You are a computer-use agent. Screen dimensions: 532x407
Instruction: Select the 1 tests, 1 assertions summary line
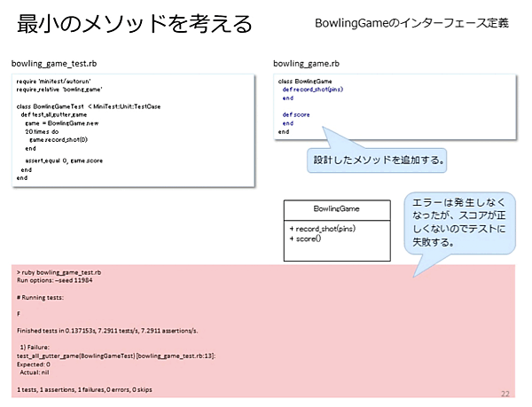pyautogui.click(x=84, y=389)
